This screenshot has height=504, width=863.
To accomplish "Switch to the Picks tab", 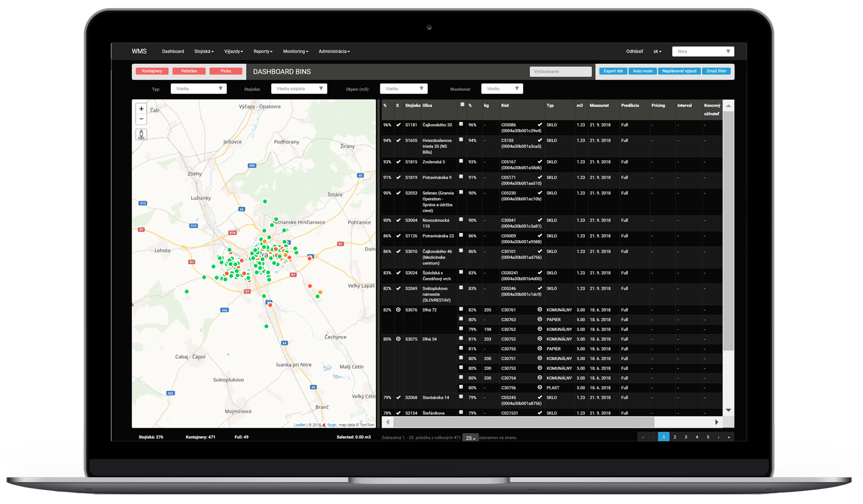I will pyautogui.click(x=226, y=71).
